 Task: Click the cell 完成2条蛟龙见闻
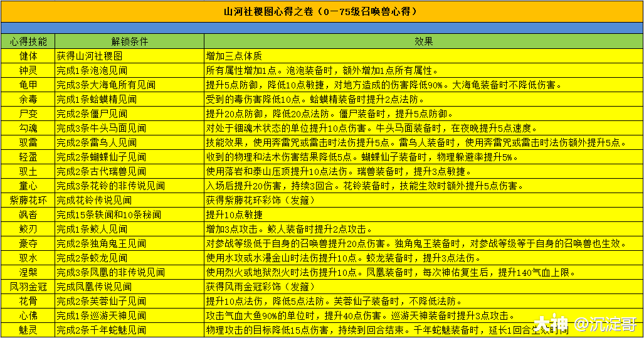pyautogui.click(x=129, y=258)
